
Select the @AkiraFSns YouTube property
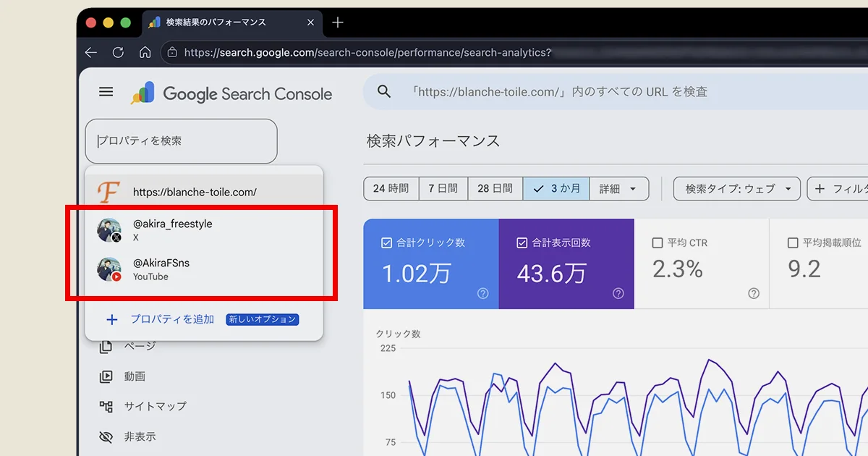(x=204, y=269)
